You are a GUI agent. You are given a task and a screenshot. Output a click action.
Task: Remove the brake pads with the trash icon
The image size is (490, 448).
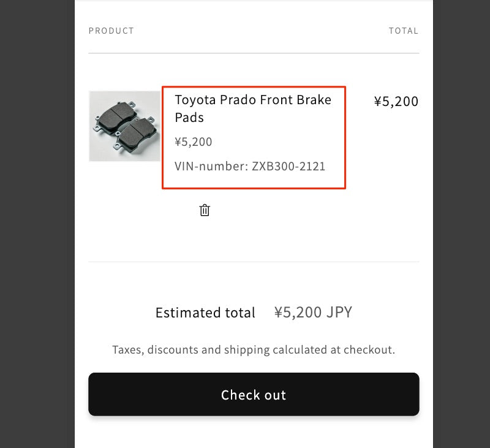pyautogui.click(x=205, y=210)
